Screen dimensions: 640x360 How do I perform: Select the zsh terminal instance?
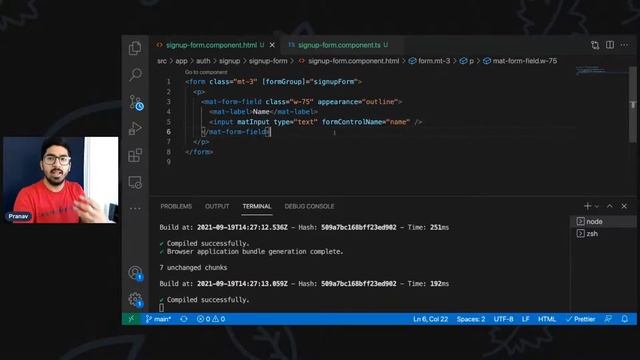coord(603,234)
